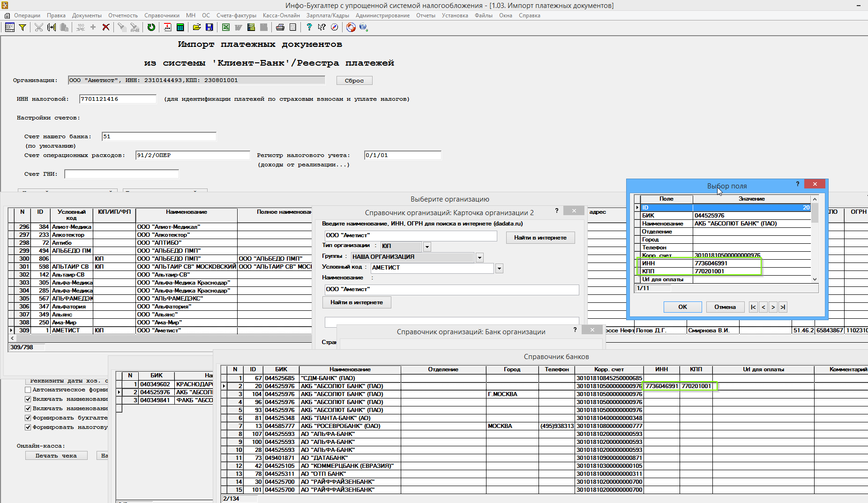Click the flashlight search icon
The image size is (868, 503).
[122, 27]
